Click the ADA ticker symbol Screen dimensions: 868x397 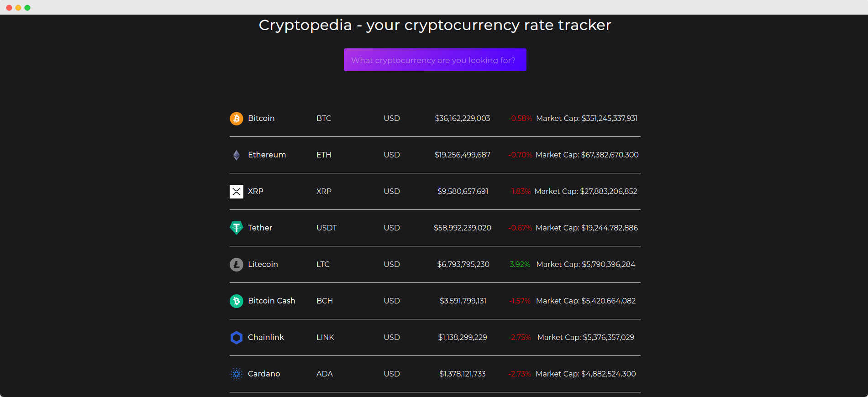click(325, 374)
